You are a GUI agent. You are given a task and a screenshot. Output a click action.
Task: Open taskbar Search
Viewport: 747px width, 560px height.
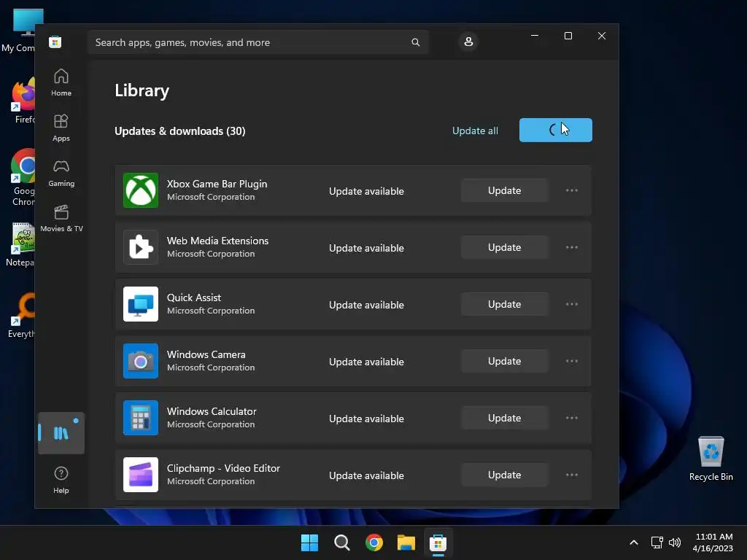342,542
